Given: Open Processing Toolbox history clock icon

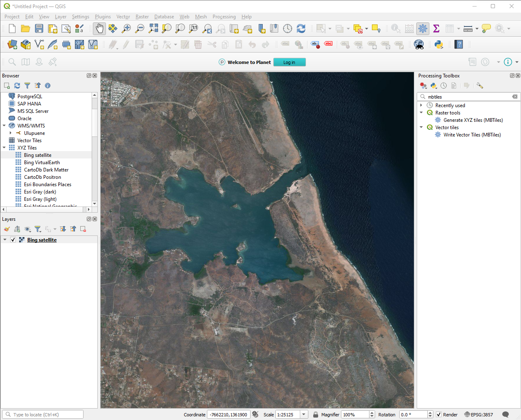Looking at the screenshot, I should coord(444,86).
